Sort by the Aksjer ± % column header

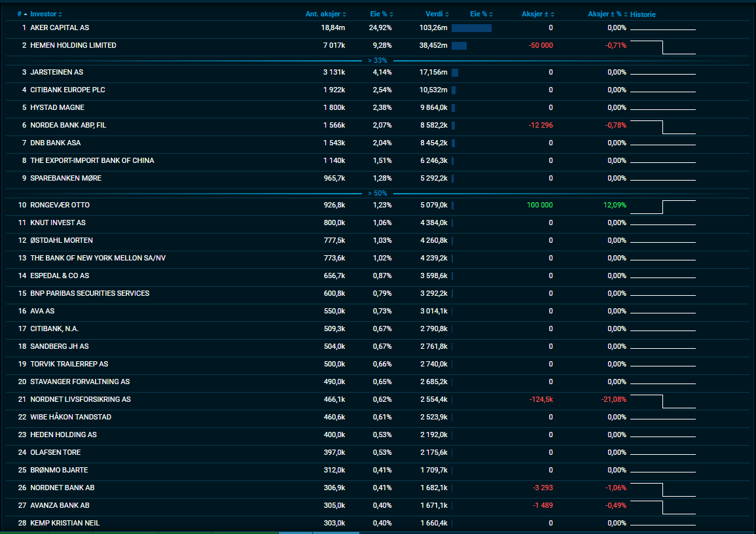click(607, 14)
